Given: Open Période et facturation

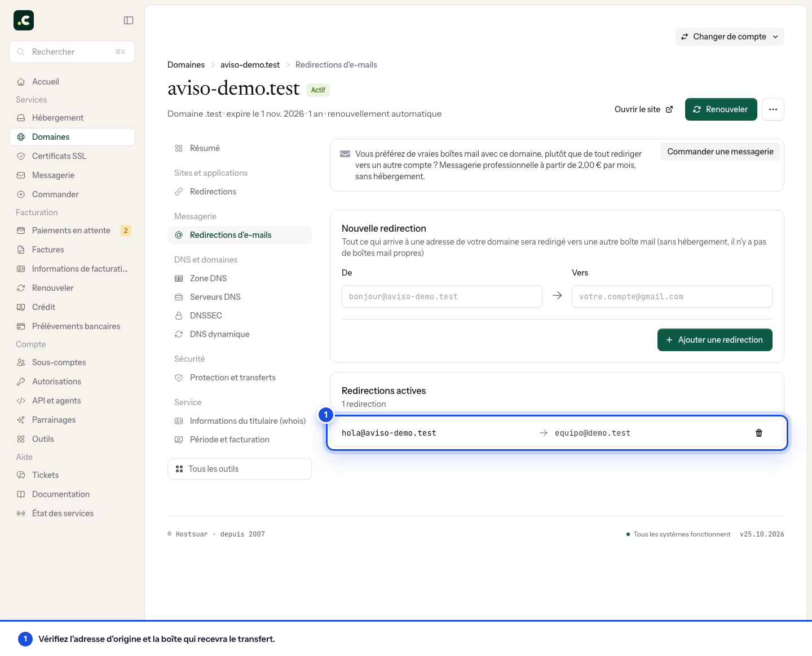Looking at the screenshot, I should 240,440.
